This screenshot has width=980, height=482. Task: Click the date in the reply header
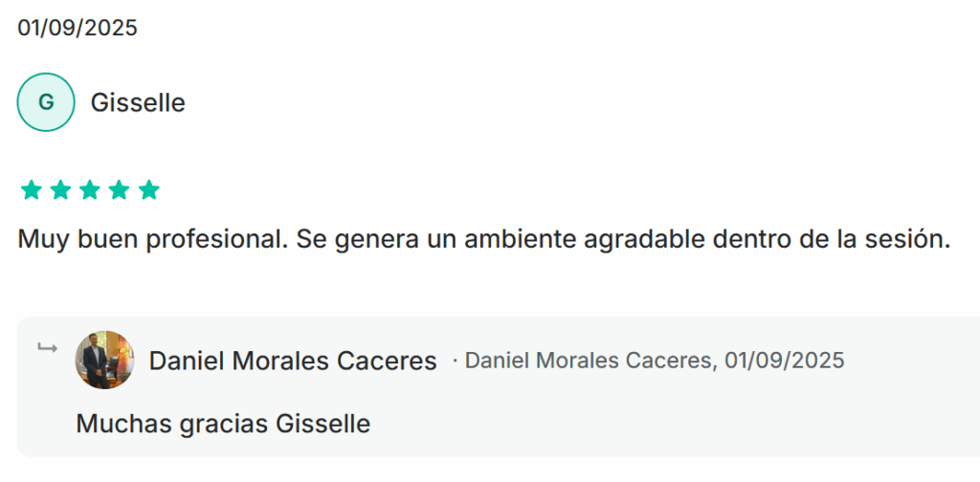pyautogui.click(x=785, y=361)
